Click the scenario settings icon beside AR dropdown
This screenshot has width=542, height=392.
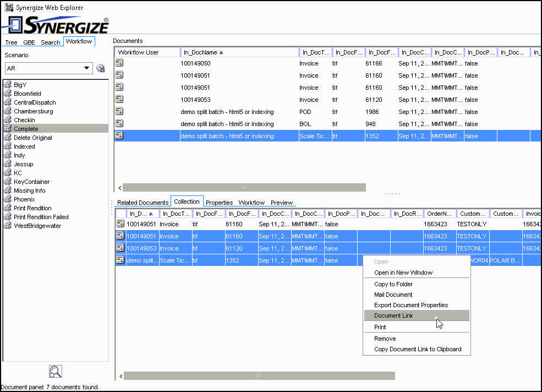click(x=101, y=68)
